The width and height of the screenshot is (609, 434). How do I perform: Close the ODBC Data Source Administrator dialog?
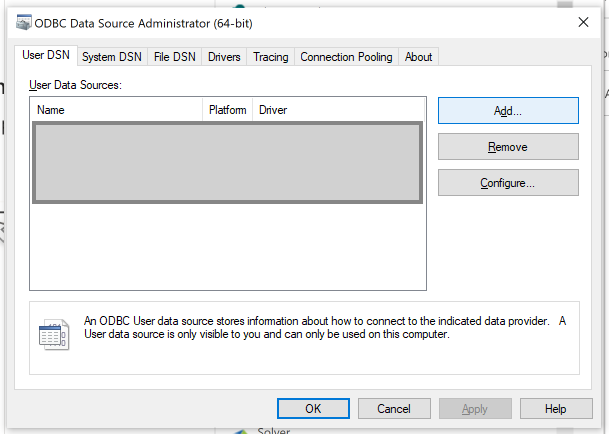click(583, 22)
